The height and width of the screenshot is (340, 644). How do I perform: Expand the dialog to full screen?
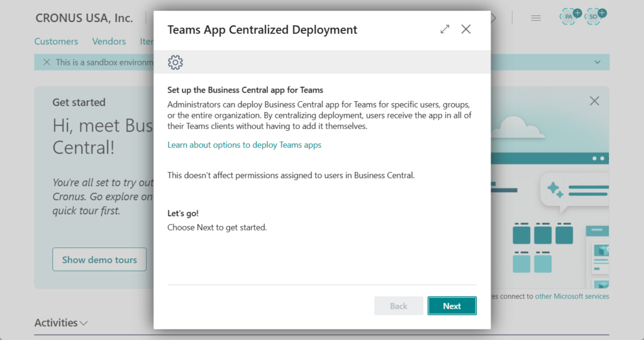point(445,29)
